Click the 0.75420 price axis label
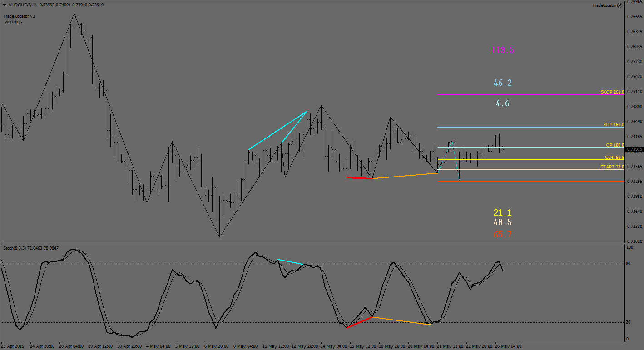 [634, 77]
